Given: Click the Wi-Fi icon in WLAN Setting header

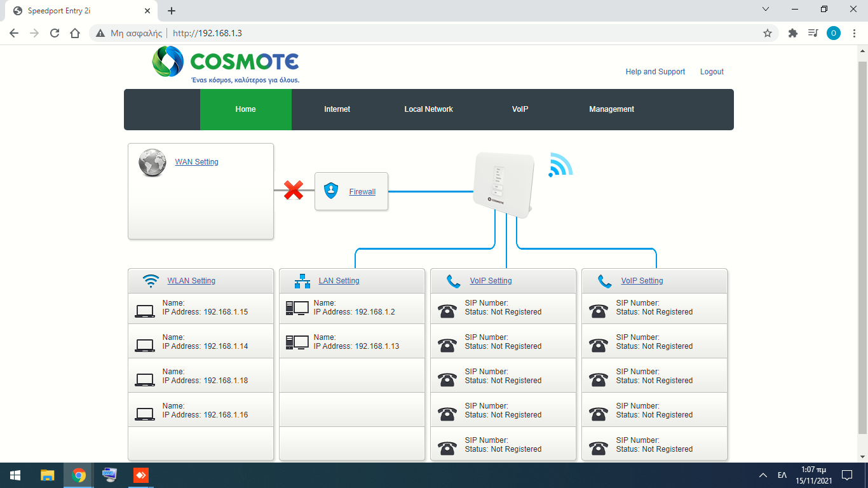Looking at the screenshot, I should point(151,281).
